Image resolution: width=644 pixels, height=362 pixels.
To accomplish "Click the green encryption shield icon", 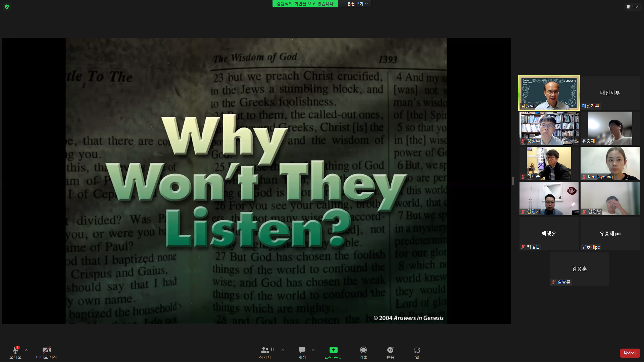I will 7,7.
